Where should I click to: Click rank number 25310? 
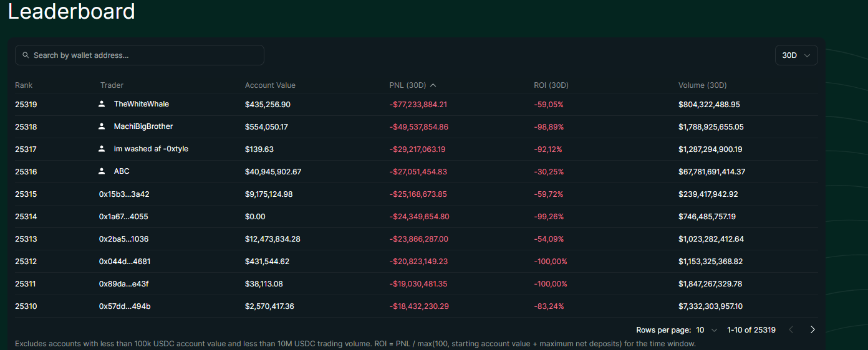(26, 306)
